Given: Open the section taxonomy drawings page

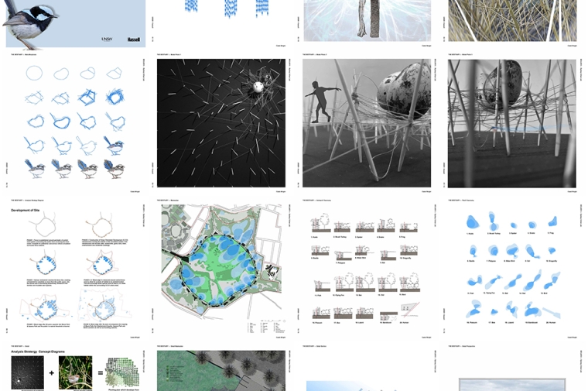Looking at the screenshot, I should click(x=367, y=269).
